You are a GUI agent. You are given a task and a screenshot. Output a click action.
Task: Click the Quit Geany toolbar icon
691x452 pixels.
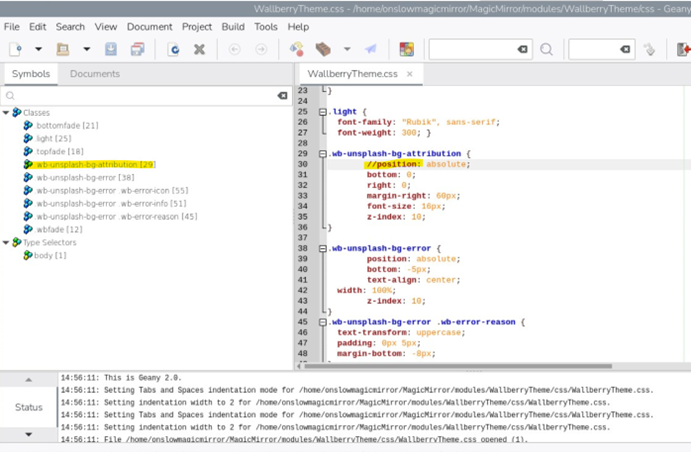click(683, 49)
